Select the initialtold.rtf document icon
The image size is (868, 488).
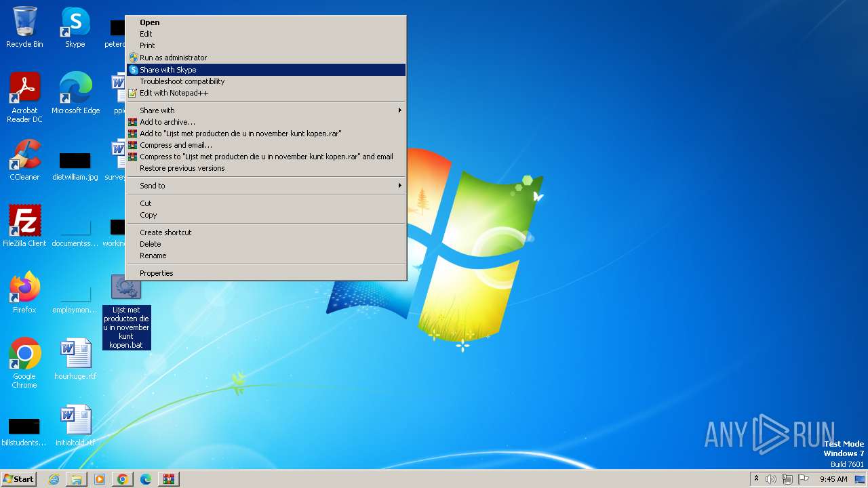(75, 425)
